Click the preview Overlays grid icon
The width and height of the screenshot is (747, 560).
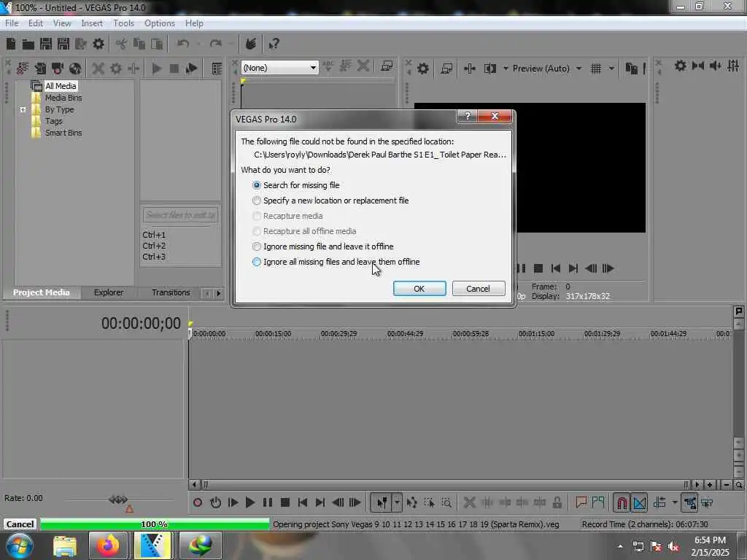click(x=595, y=69)
